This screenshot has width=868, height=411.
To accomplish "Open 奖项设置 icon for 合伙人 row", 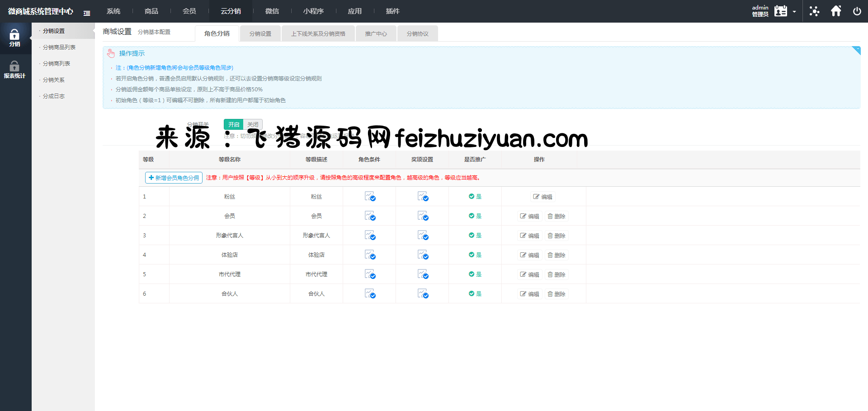I will pos(423,294).
